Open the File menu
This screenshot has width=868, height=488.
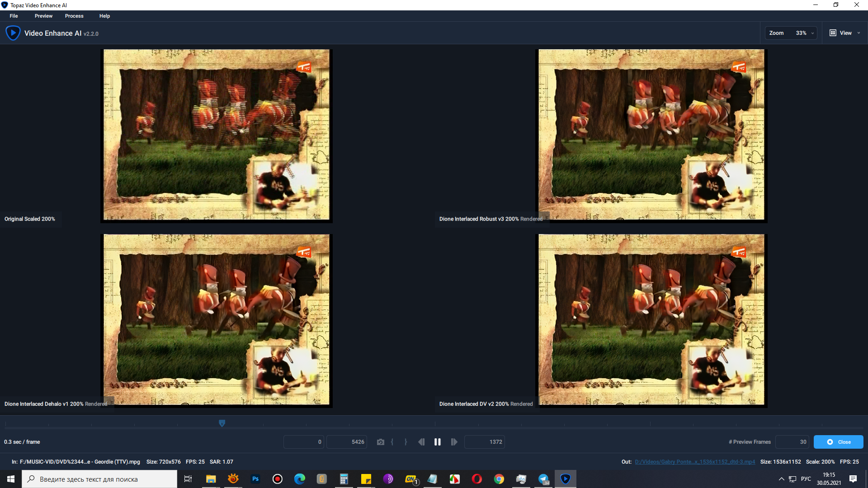(14, 16)
